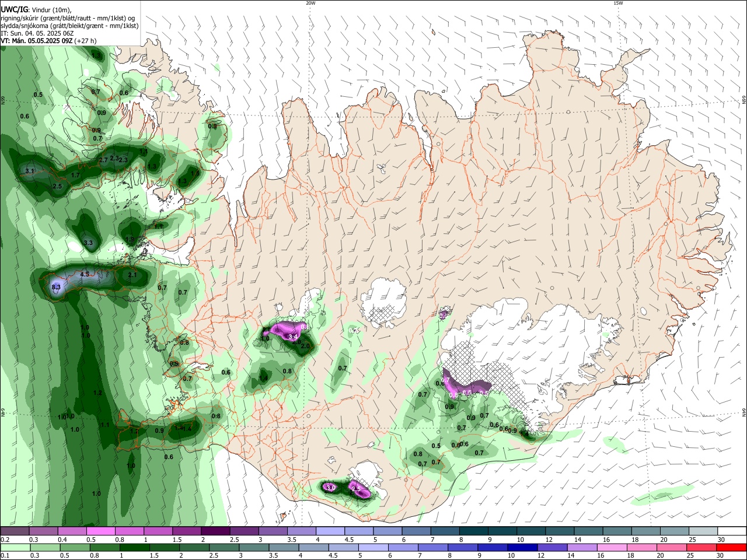Click the 3.1 precipitation value on the map
The height and width of the screenshot is (560, 747).
tap(30, 171)
